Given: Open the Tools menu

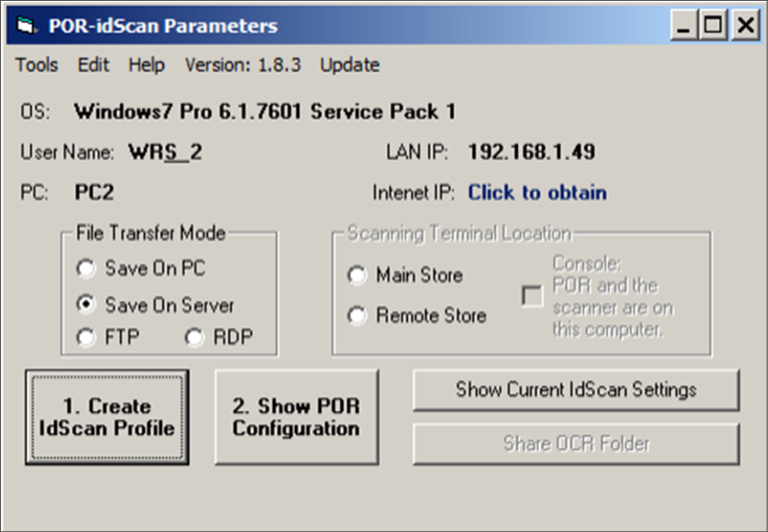Looking at the screenshot, I should point(37,65).
